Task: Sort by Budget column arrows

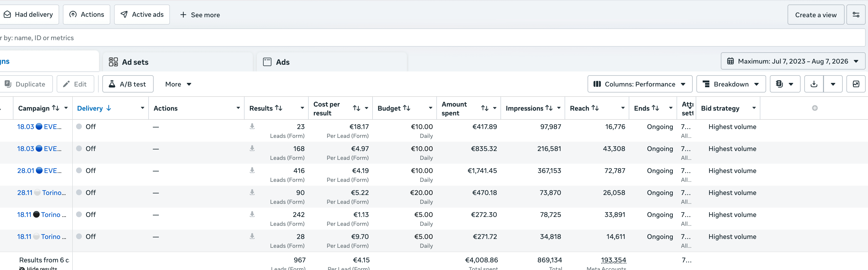Action: click(407, 108)
